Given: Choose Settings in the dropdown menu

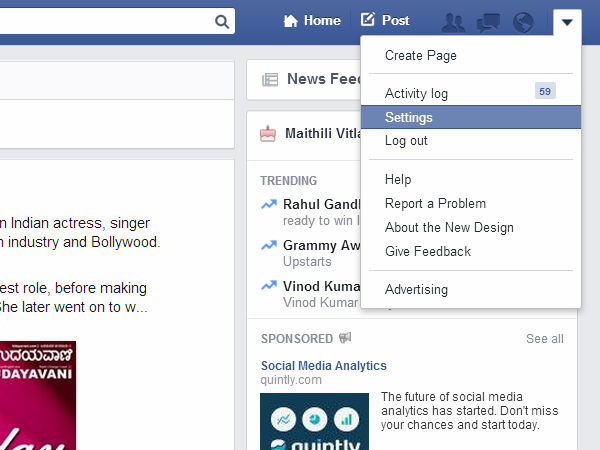Looking at the screenshot, I should 471,117.
